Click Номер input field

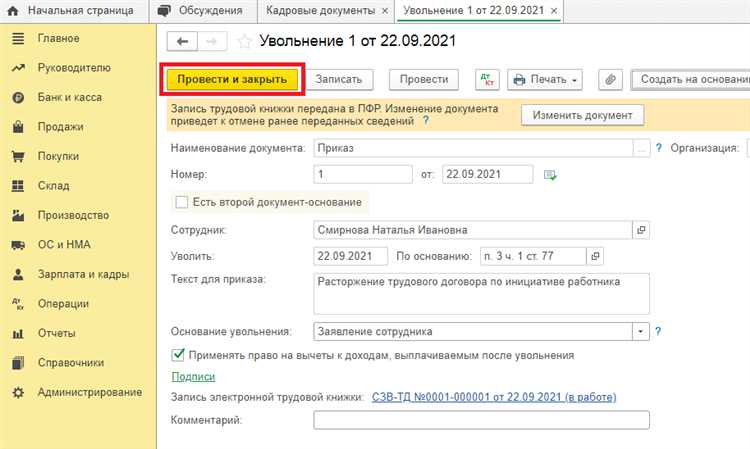coord(363,175)
